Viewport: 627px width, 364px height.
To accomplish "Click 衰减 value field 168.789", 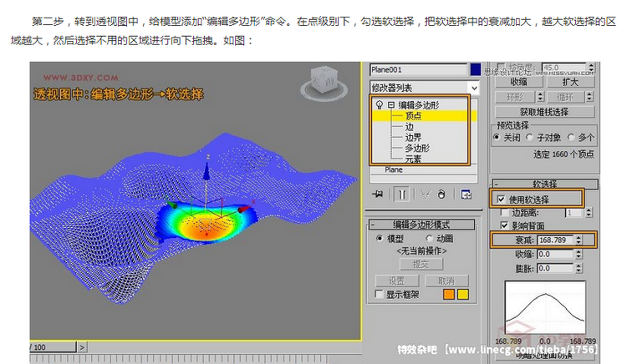I will pyautogui.click(x=555, y=240).
